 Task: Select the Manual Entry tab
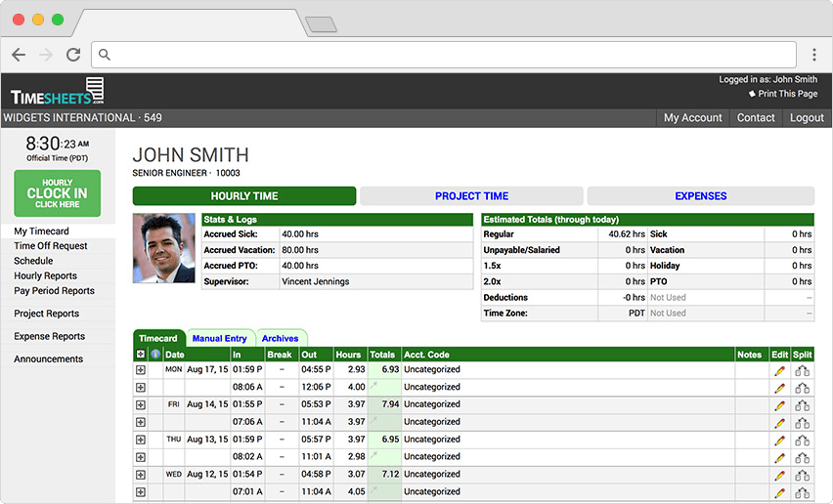click(x=219, y=338)
